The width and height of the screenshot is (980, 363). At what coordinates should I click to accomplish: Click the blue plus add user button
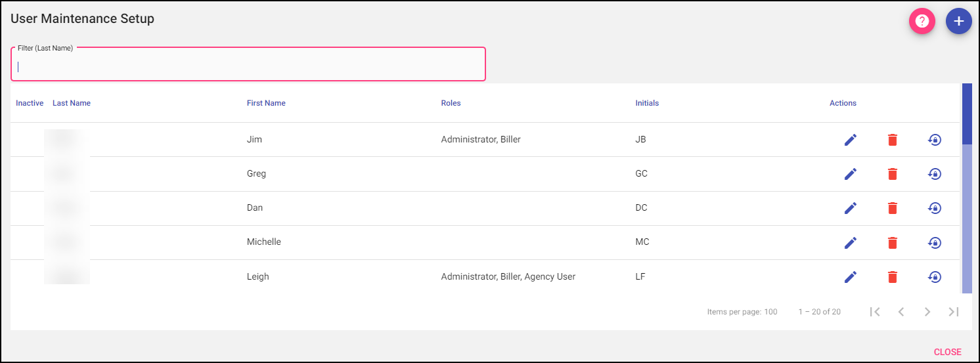point(958,22)
